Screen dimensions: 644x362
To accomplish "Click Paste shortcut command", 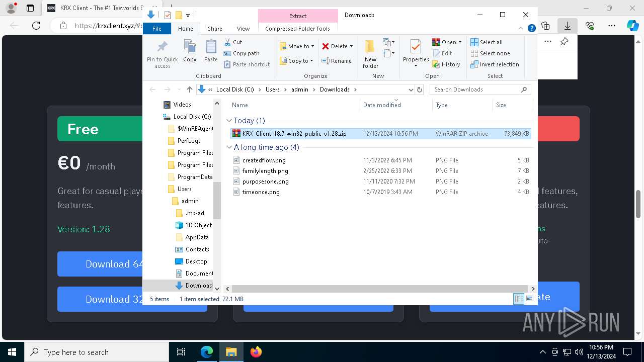I will (x=247, y=64).
